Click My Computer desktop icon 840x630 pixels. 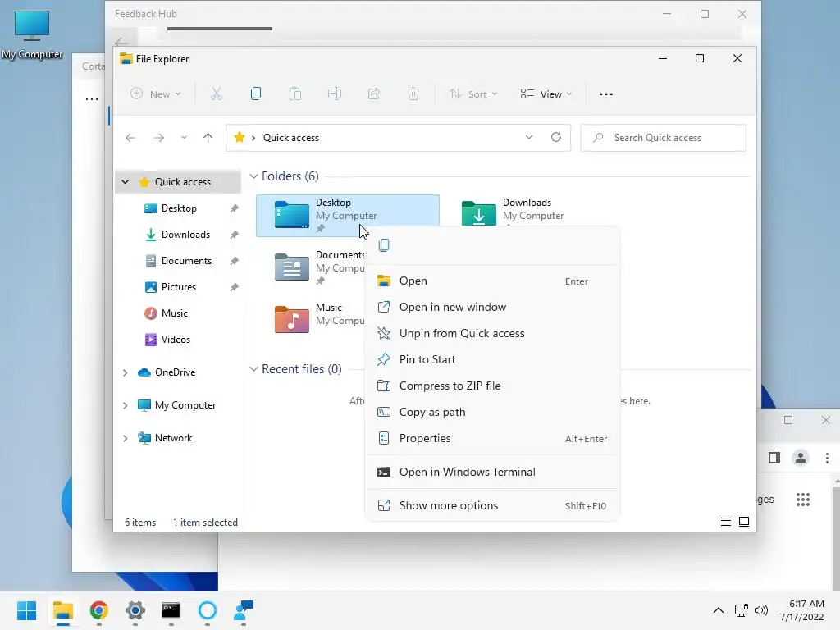32,34
